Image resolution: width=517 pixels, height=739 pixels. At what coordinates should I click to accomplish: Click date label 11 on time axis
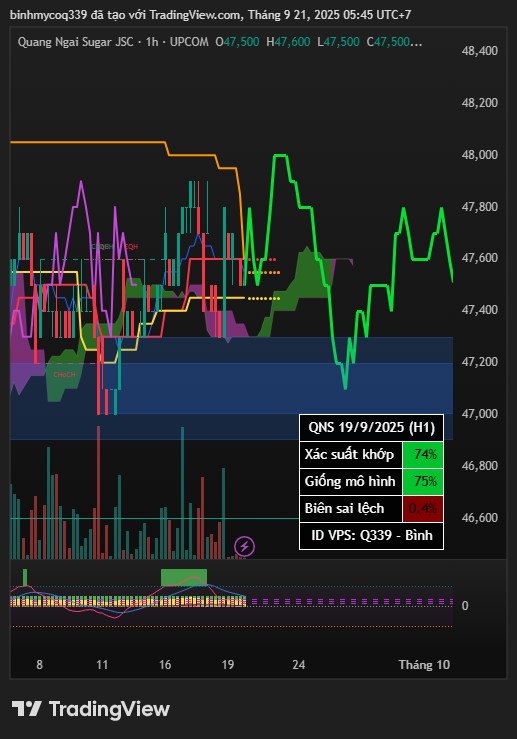102,665
